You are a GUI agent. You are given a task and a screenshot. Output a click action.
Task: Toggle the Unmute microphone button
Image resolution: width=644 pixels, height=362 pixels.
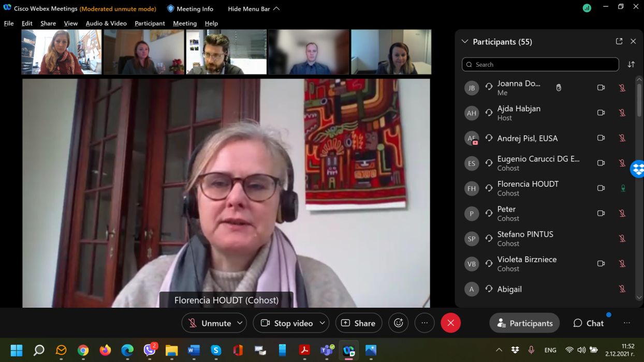tap(210, 323)
